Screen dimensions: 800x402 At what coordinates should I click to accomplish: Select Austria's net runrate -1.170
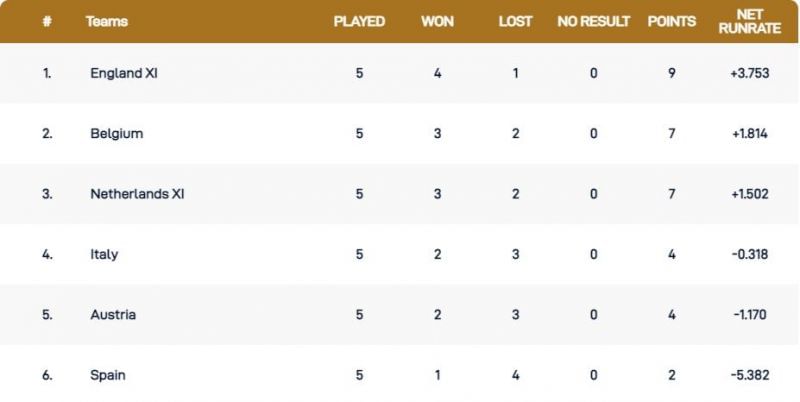point(749,315)
